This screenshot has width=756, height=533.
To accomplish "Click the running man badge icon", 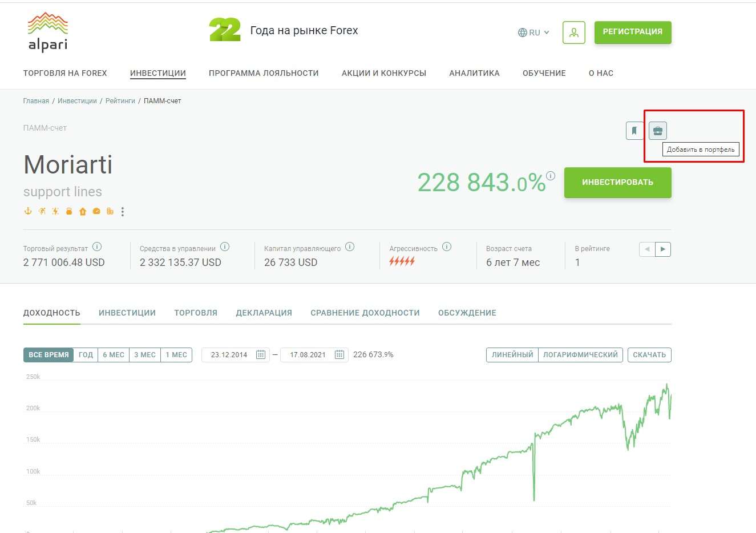I will [x=42, y=211].
